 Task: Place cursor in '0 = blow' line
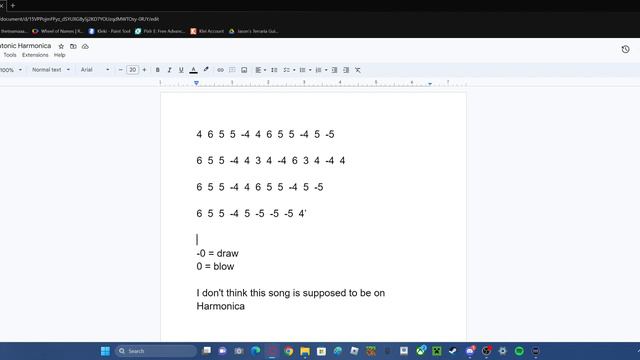[x=215, y=267]
